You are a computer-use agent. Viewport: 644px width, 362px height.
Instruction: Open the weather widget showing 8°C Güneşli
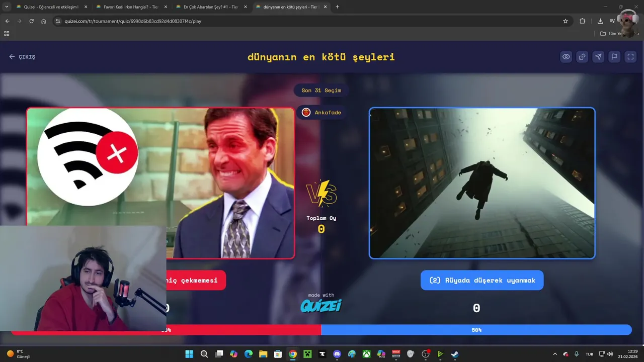point(19,354)
